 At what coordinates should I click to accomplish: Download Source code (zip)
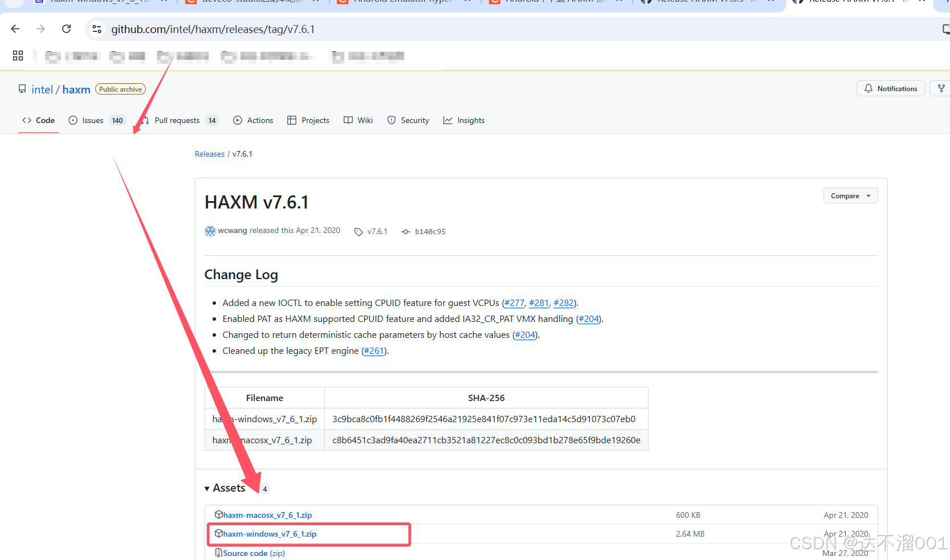click(x=254, y=553)
